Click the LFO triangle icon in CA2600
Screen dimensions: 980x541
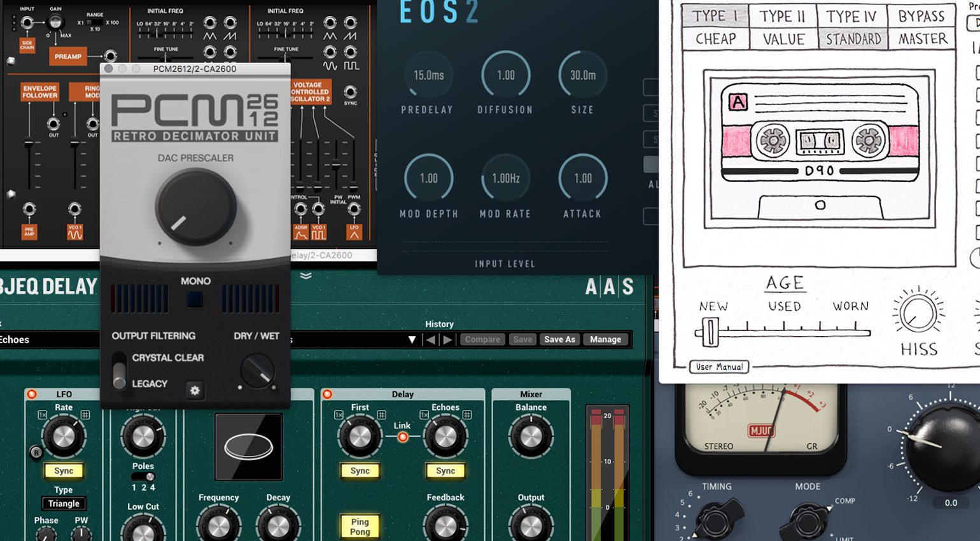[354, 232]
